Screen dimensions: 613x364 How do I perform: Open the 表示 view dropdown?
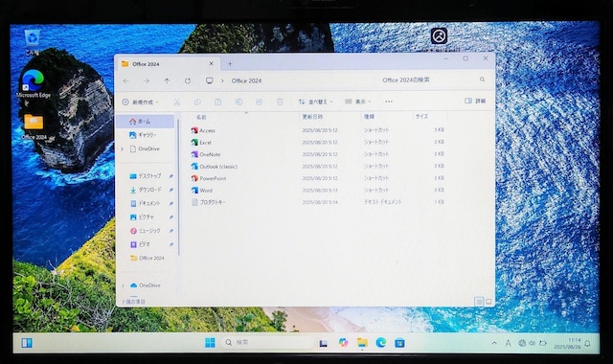coord(358,102)
